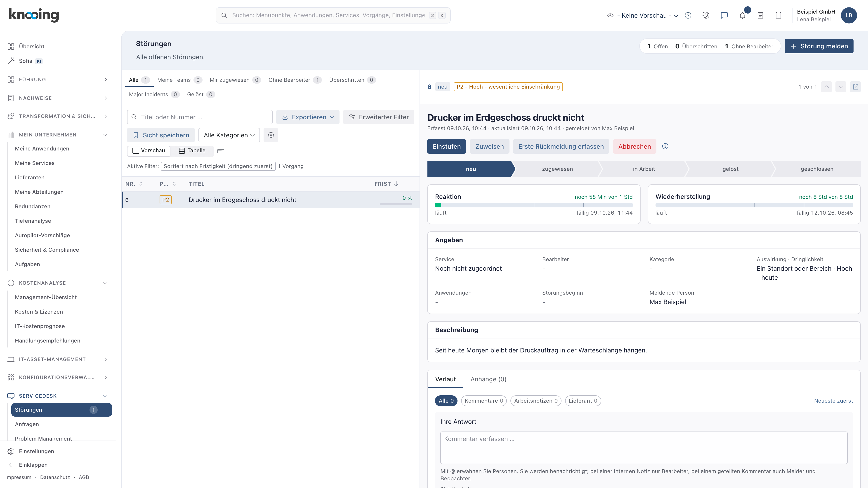Focus the Titel oder Nummer search field
This screenshot has height=488, width=868.
(x=200, y=117)
